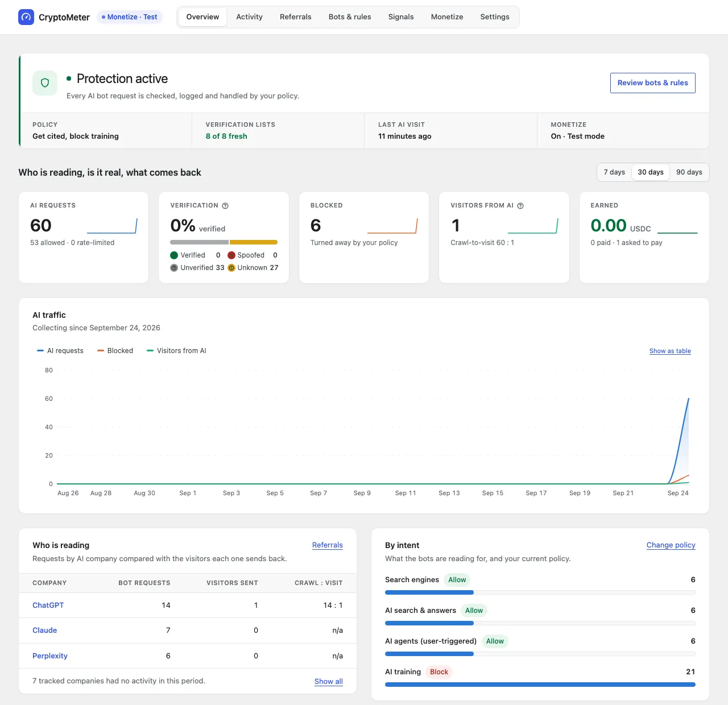This screenshot has height=705, width=728.
Task: Open the Perplexity company link
Action: (50, 656)
